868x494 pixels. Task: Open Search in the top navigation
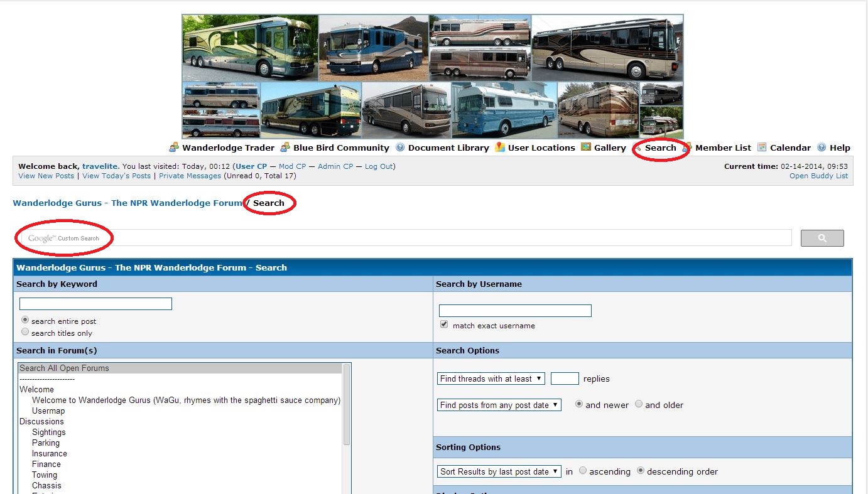tap(660, 148)
